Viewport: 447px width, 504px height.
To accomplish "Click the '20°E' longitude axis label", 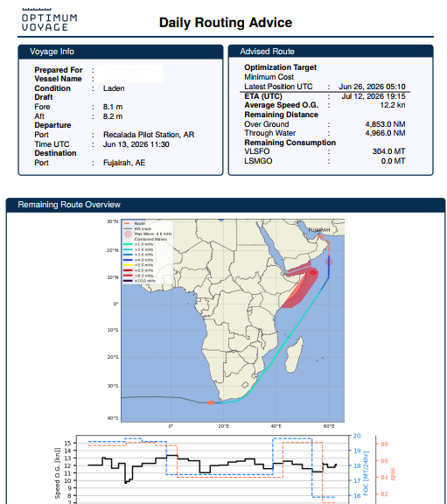I will click(224, 426).
